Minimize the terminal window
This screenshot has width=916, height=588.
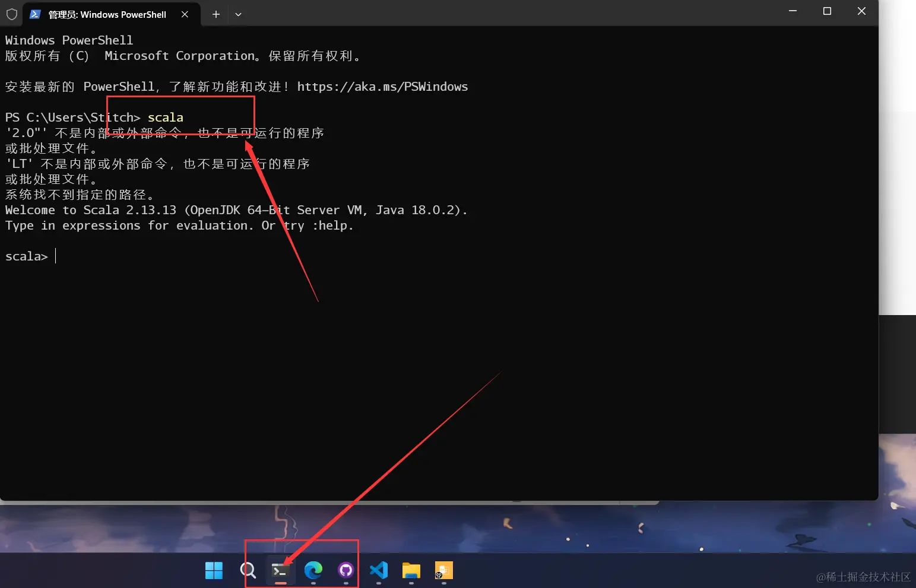click(793, 11)
